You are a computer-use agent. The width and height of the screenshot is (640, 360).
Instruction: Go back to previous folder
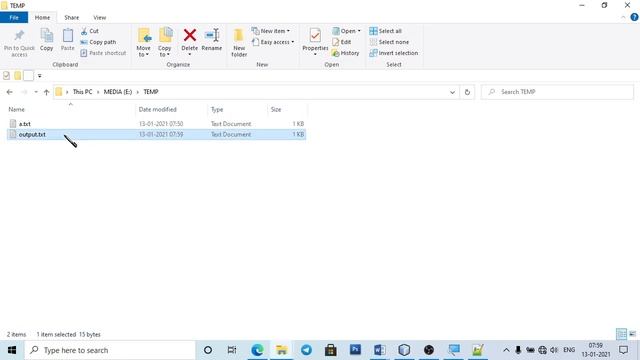coord(9,92)
